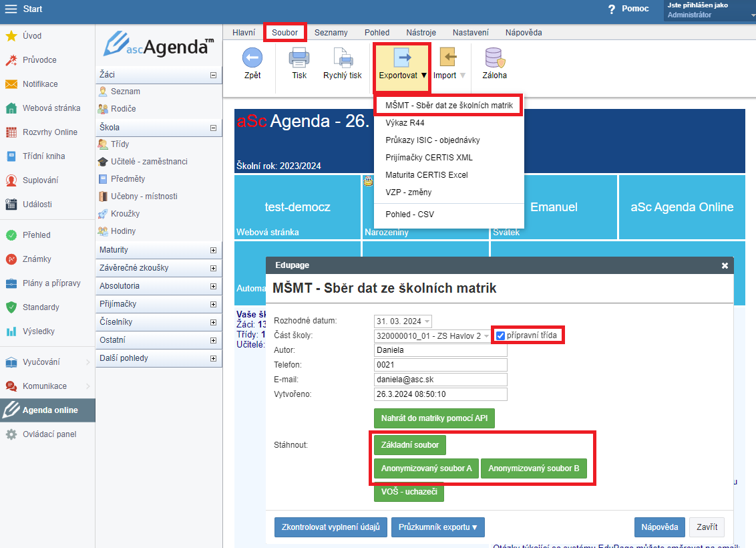
Task: Open Plány a přípravy briefcase icon
Action: pyautogui.click(x=11, y=283)
